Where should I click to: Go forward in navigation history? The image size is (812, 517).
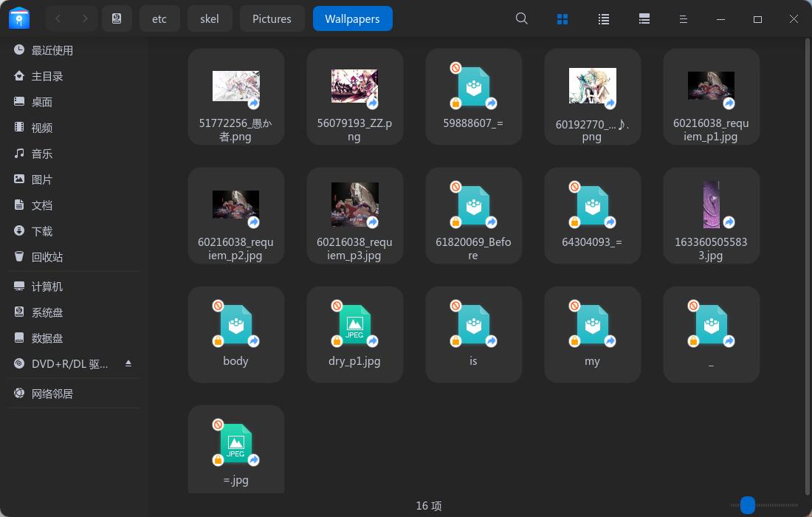[85, 18]
